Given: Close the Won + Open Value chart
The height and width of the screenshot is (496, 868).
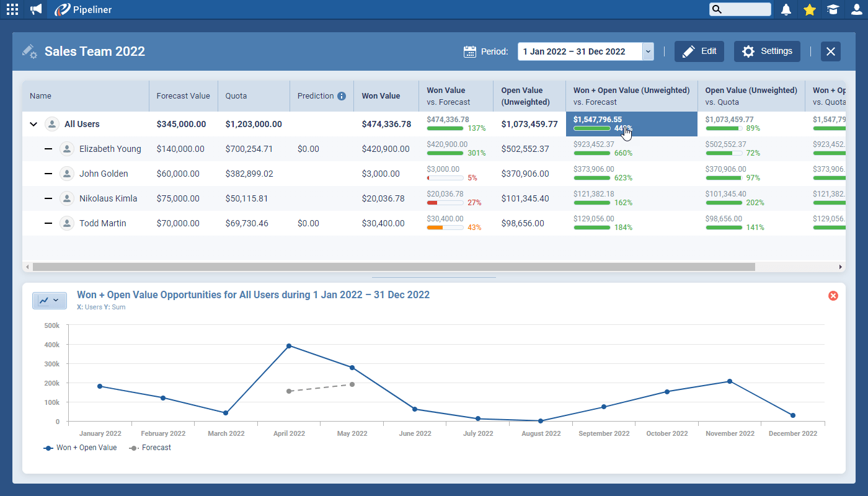Looking at the screenshot, I should [x=833, y=296].
